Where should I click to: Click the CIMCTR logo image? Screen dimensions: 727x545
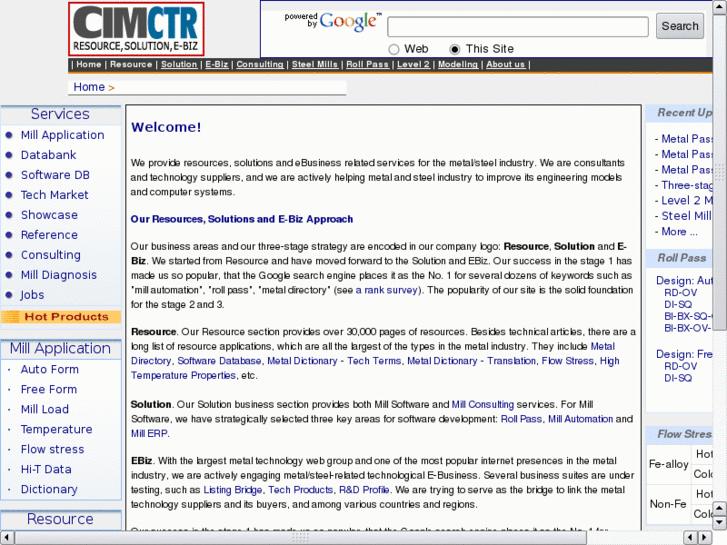click(136, 29)
